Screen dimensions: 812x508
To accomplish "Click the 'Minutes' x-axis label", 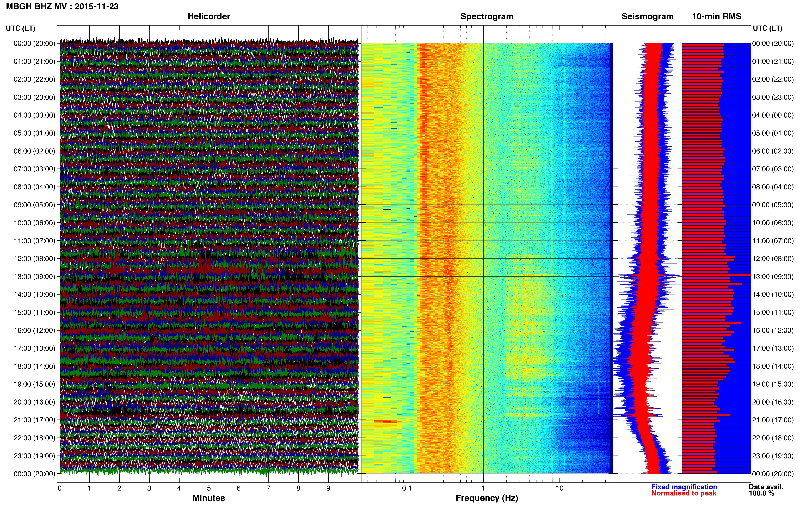I will pos(209,498).
